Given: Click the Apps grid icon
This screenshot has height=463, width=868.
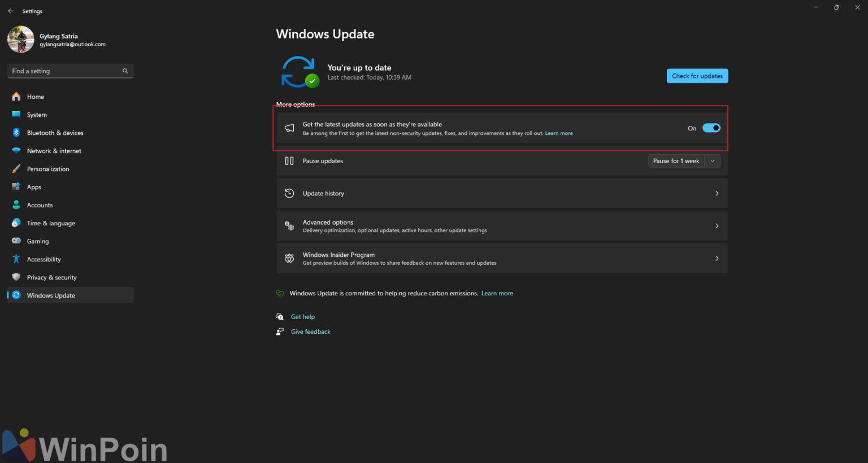Looking at the screenshot, I should coord(16,187).
